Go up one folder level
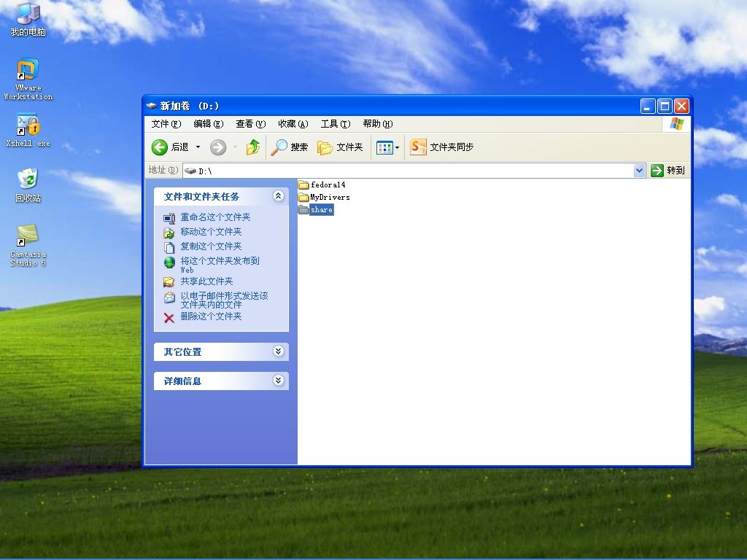The width and height of the screenshot is (747, 560). (x=253, y=147)
